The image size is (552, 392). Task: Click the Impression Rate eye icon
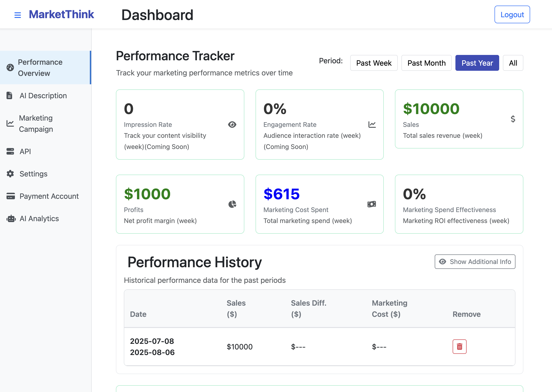(x=232, y=125)
